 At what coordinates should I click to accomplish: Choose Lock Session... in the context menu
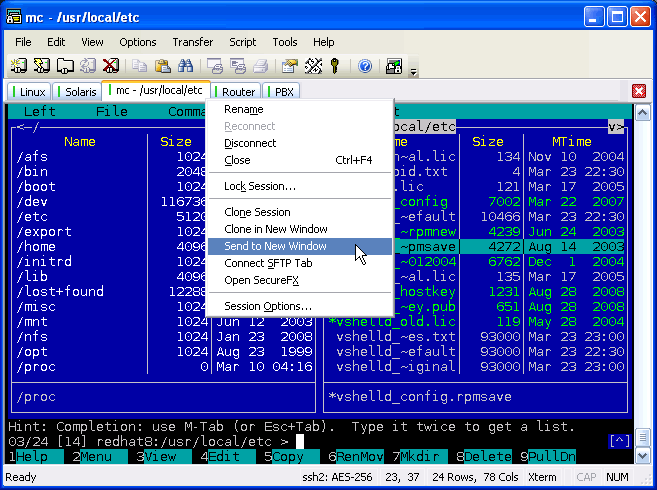300,186
